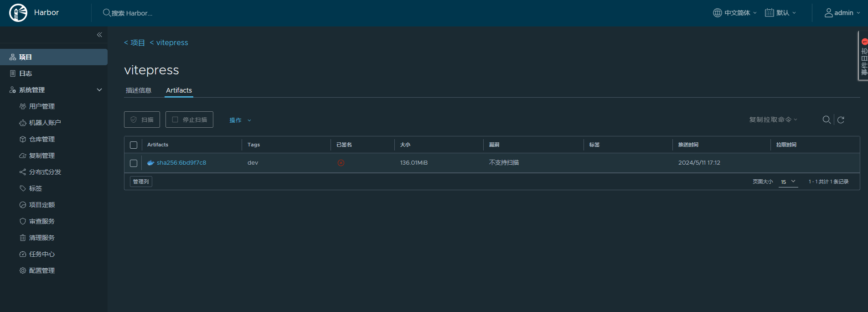Open 清理服务 in the sidebar

point(41,238)
